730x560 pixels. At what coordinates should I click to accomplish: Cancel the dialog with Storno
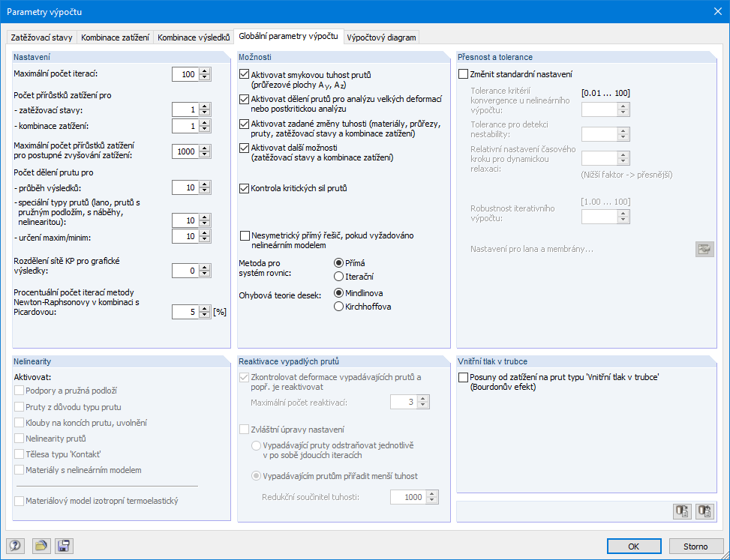pos(696,547)
